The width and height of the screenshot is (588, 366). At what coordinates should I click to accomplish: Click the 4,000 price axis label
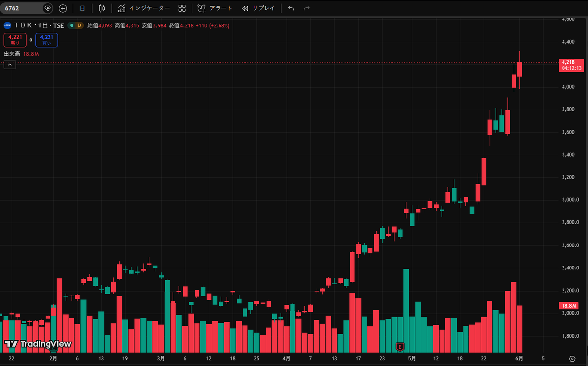tap(568, 87)
